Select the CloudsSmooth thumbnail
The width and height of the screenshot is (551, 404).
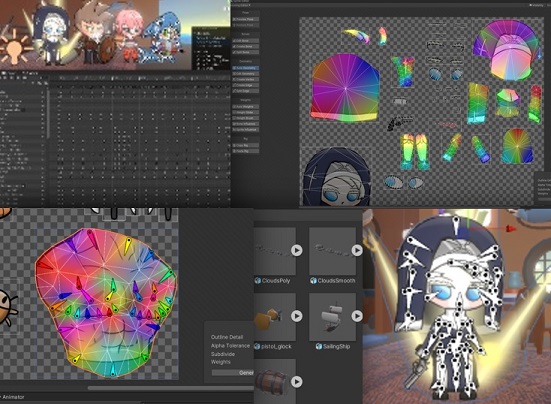point(332,251)
